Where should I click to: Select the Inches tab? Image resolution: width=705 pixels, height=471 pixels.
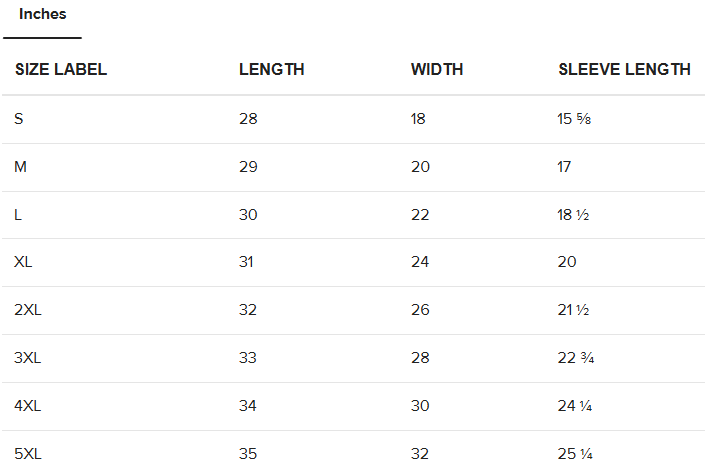tap(42, 15)
